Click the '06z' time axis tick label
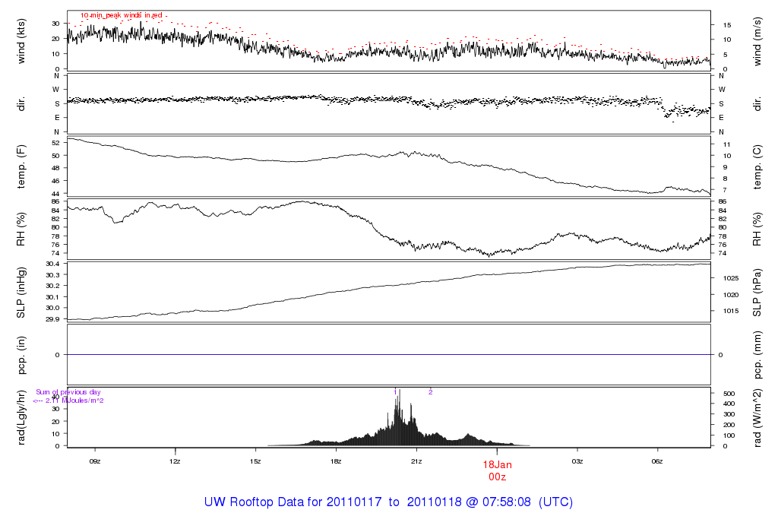 coord(657,461)
